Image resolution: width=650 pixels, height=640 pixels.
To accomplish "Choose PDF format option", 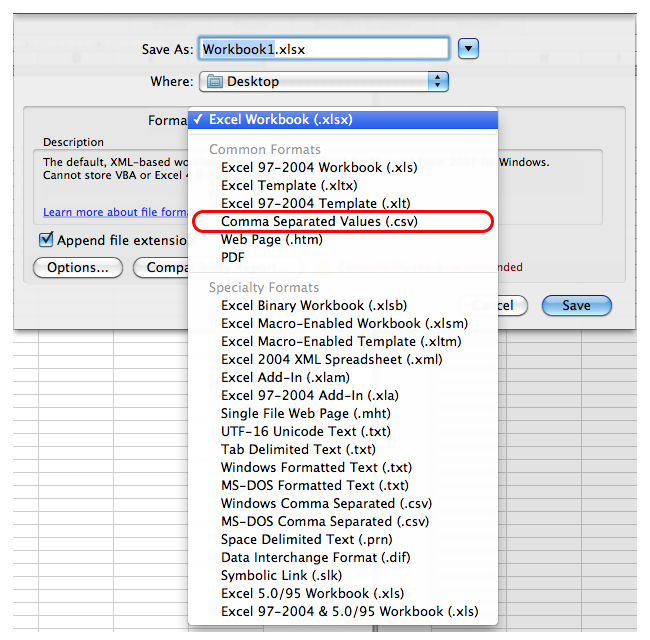I will [x=343, y=257].
